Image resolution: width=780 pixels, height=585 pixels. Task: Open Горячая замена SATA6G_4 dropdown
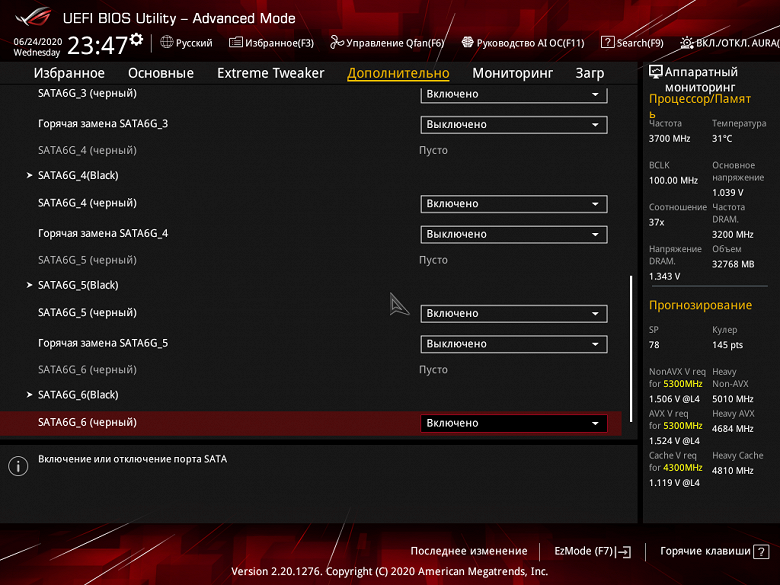click(514, 234)
